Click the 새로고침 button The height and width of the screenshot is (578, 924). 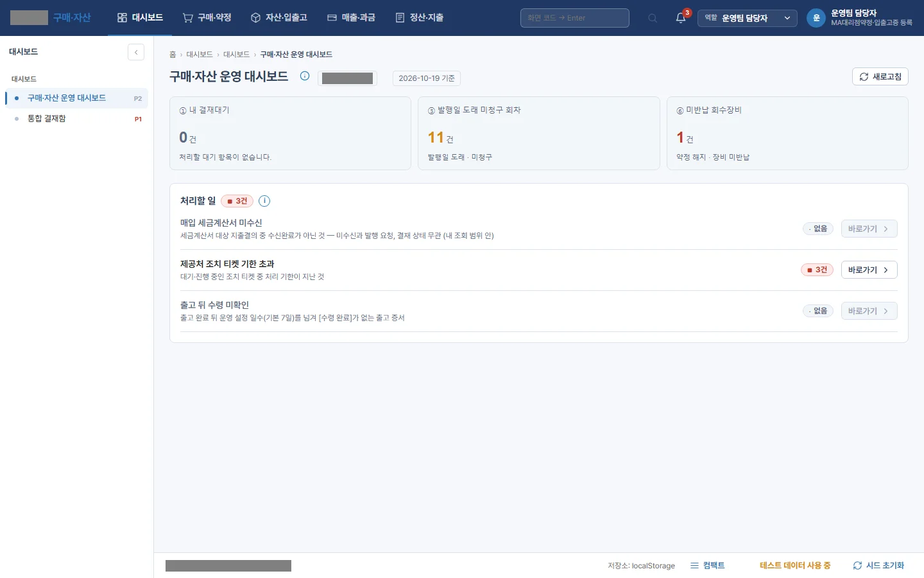880,76
